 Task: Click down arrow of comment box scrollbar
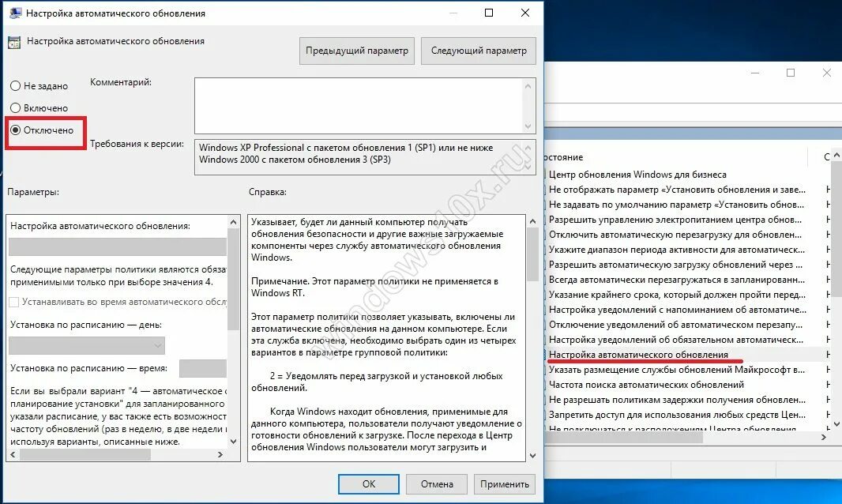(528, 126)
